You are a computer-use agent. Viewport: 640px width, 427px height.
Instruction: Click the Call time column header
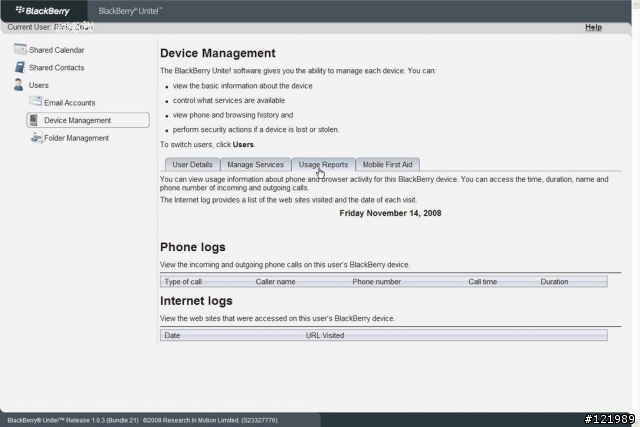point(482,282)
